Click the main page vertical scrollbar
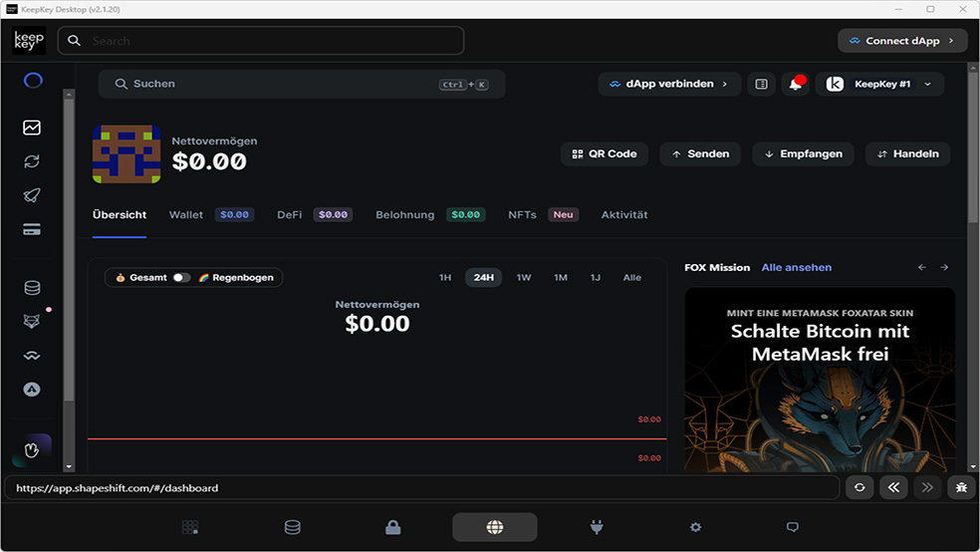This screenshot has width=980, height=552. tap(972, 146)
